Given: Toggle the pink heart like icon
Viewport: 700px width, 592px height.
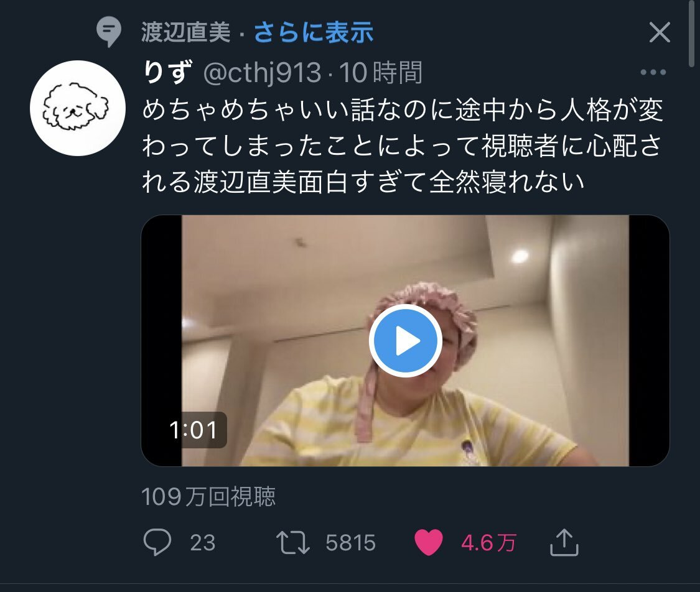Looking at the screenshot, I should 429,542.
